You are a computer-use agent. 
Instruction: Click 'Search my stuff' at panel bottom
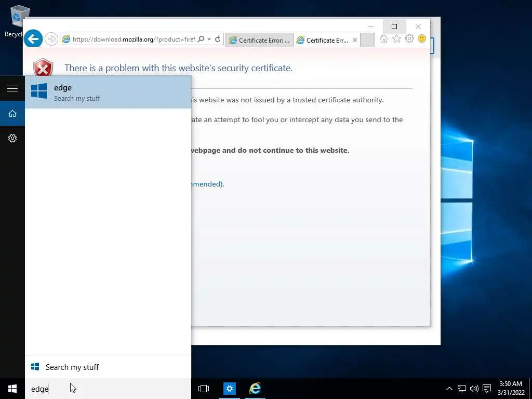pos(108,367)
